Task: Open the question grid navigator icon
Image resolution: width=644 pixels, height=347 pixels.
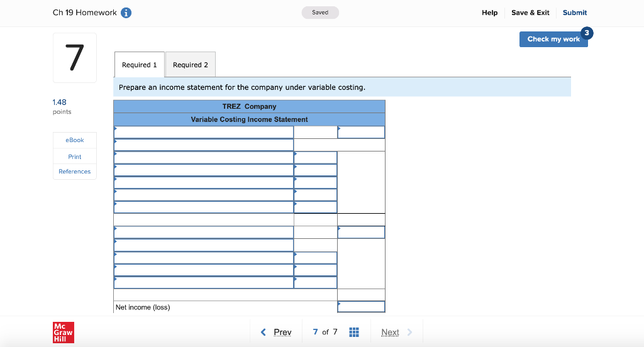Action: pyautogui.click(x=354, y=332)
